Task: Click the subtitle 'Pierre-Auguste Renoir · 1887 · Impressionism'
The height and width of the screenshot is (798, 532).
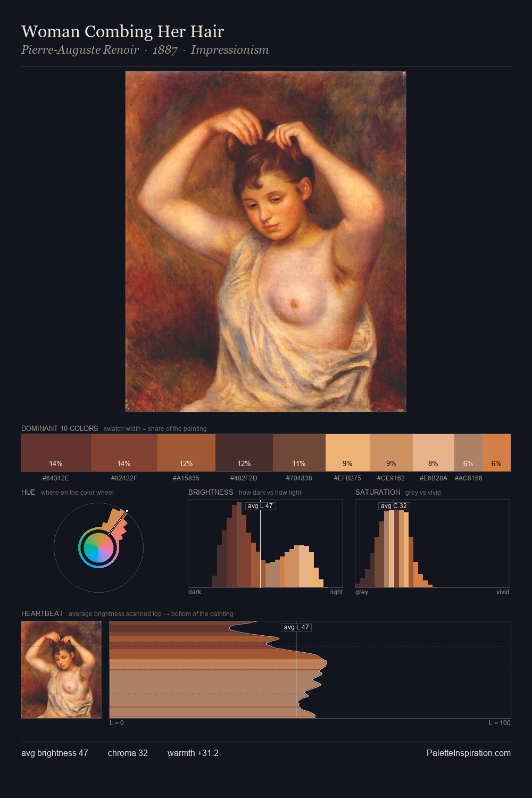Action: tap(145, 50)
